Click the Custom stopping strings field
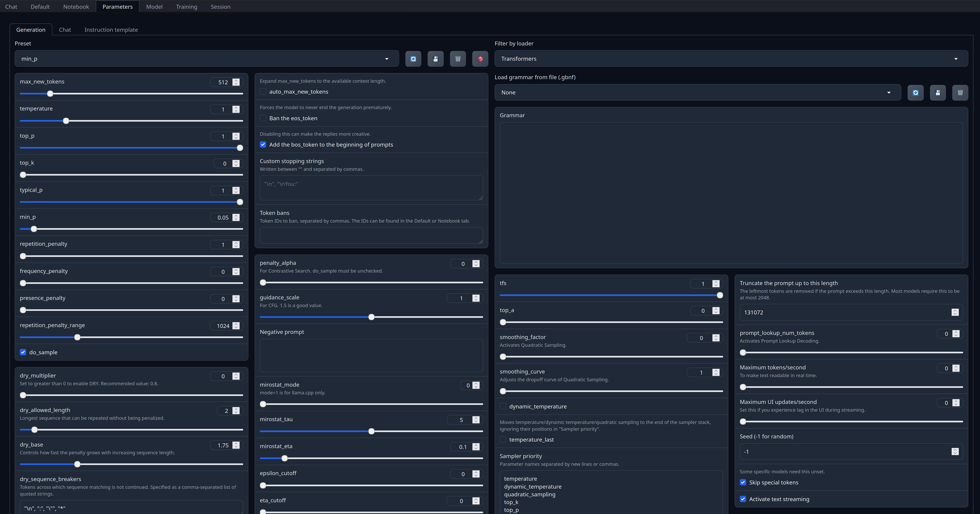 click(371, 188)
